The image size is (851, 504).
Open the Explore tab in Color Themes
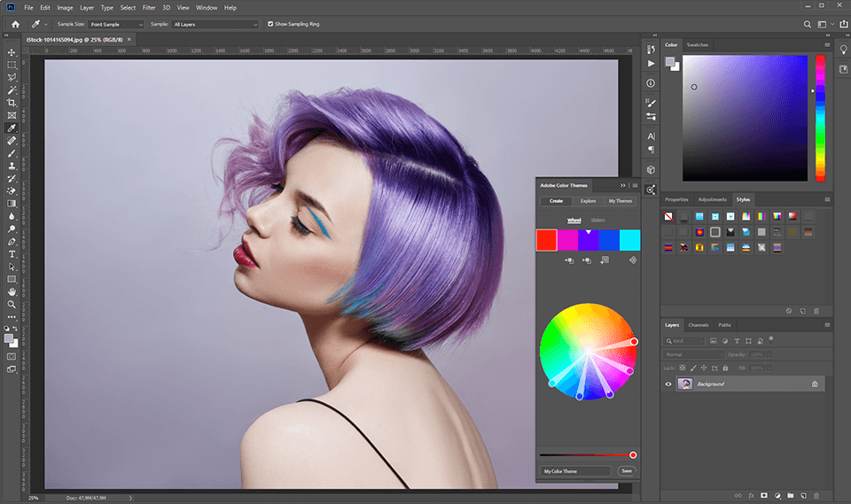[588, 201]
